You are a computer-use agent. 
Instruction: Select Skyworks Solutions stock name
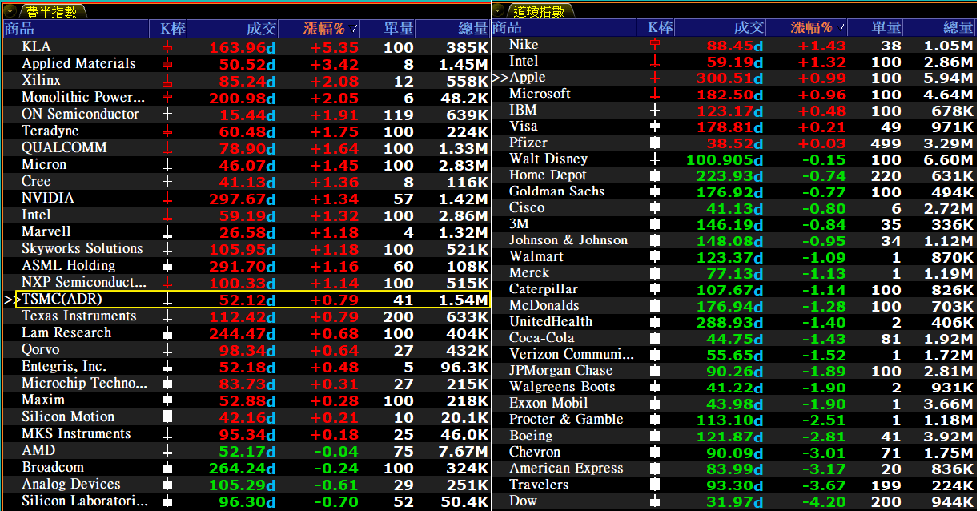pyautogui.click(x=82, y=248)
